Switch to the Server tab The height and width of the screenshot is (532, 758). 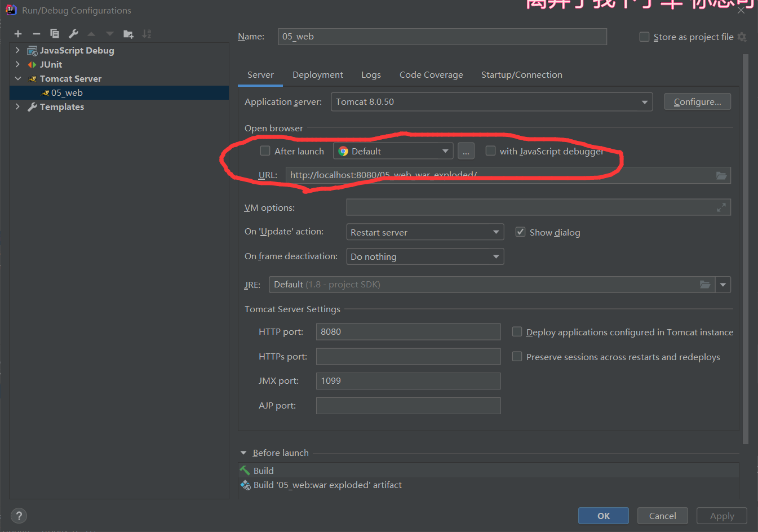click(260, 75)
